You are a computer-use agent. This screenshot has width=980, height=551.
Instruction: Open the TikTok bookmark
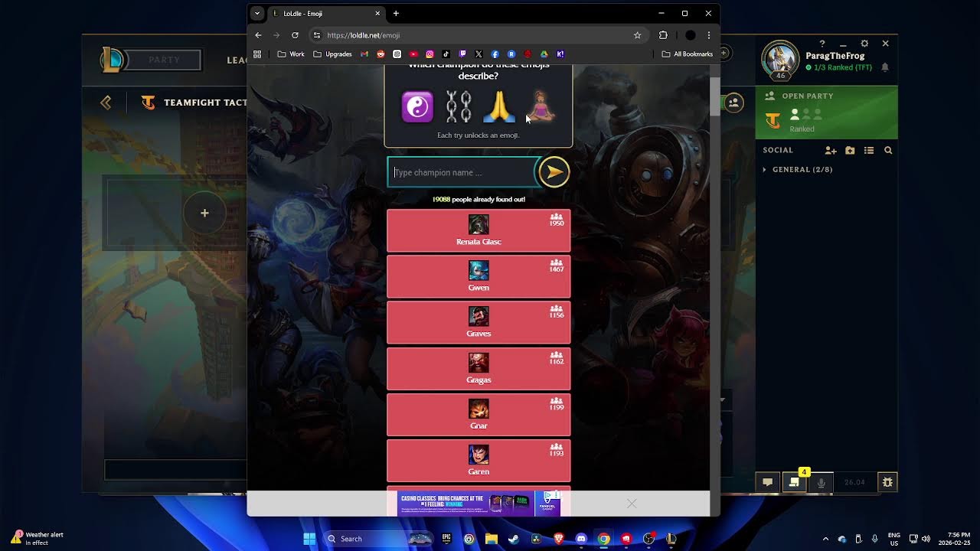446,54
